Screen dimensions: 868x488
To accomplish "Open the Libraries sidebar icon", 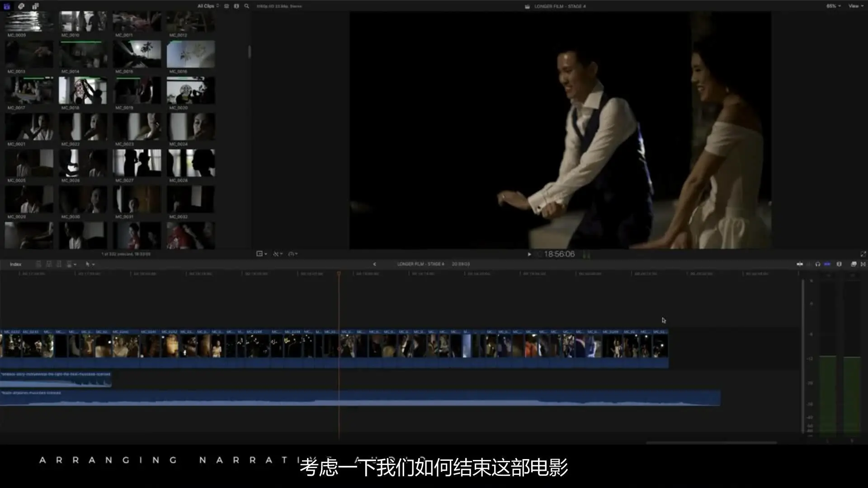I will point(7,6).
